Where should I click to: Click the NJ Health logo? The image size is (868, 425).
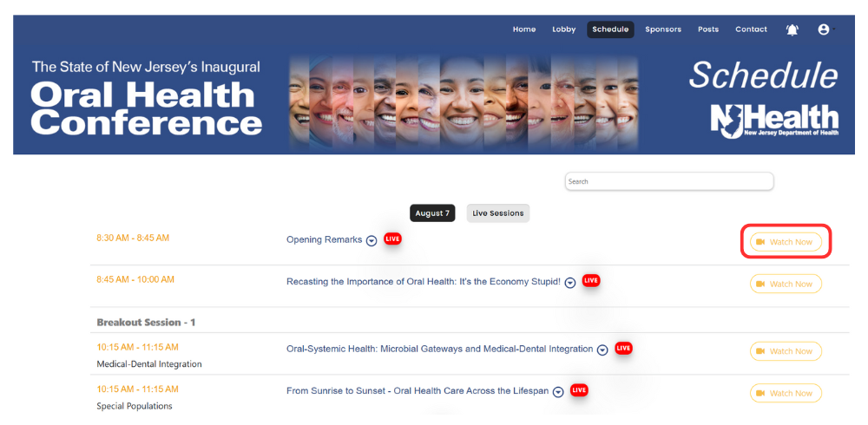point(774,121)
